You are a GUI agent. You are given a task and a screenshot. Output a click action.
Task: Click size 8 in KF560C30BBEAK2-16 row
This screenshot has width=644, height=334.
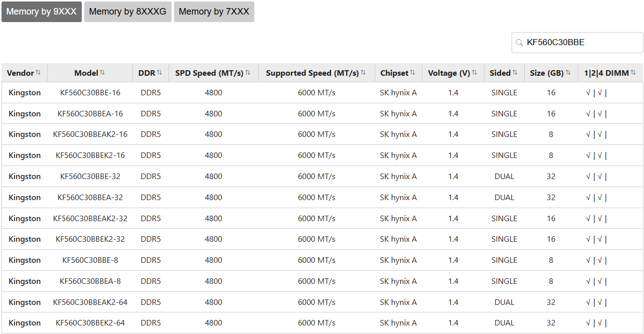tap(551, 134)
